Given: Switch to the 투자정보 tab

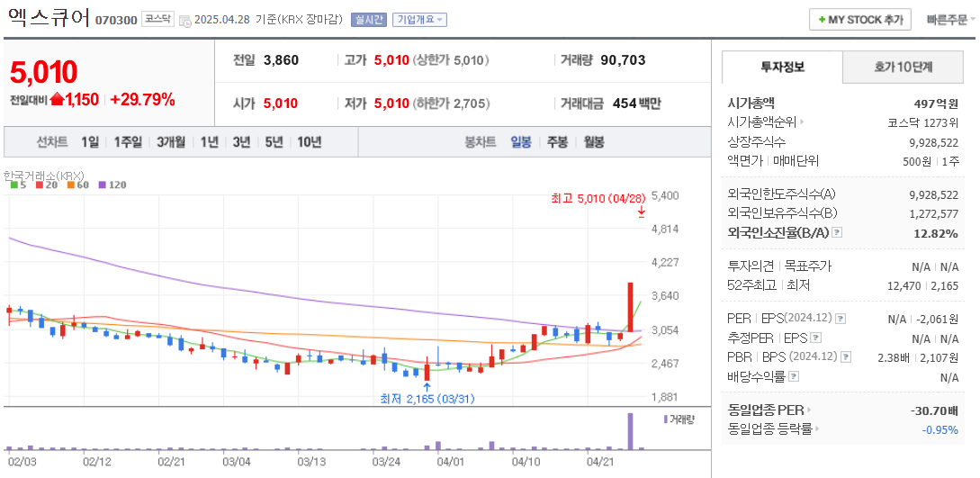Looking at the screenshot, I should point(783,67).
